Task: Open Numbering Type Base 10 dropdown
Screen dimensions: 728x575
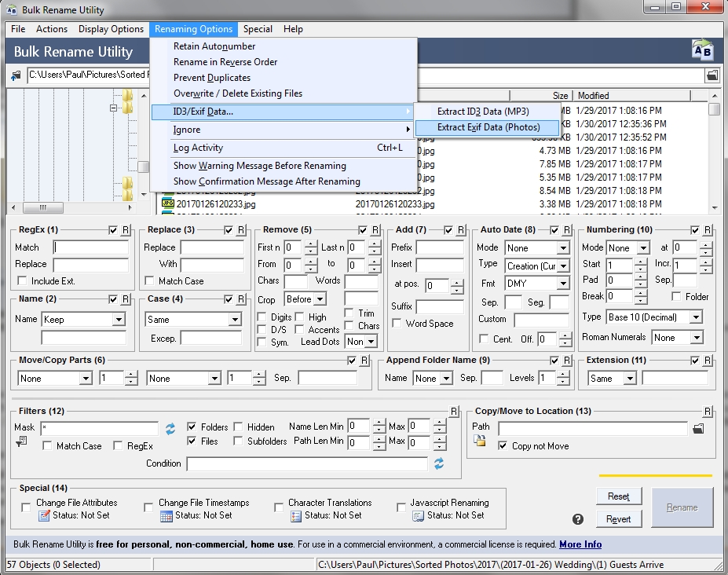Action: click(696, 317)
